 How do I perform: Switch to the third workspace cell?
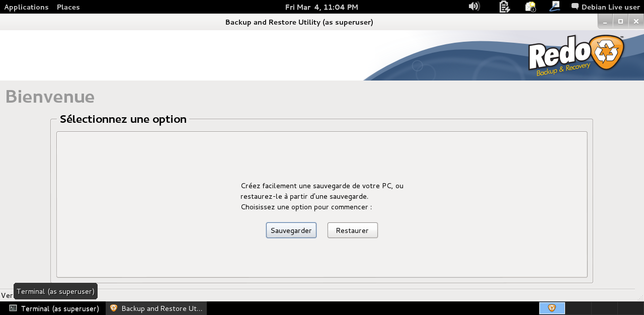pos(604,308)
